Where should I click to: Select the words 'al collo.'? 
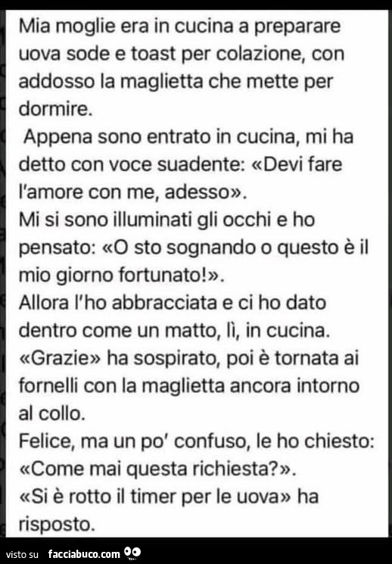[x=52, y=413]
